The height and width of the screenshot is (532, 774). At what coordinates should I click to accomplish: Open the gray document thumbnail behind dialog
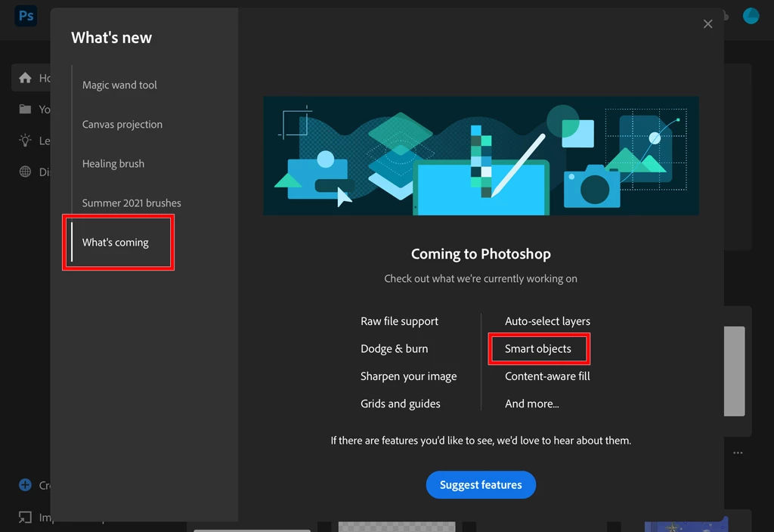(x=735, y=371)
